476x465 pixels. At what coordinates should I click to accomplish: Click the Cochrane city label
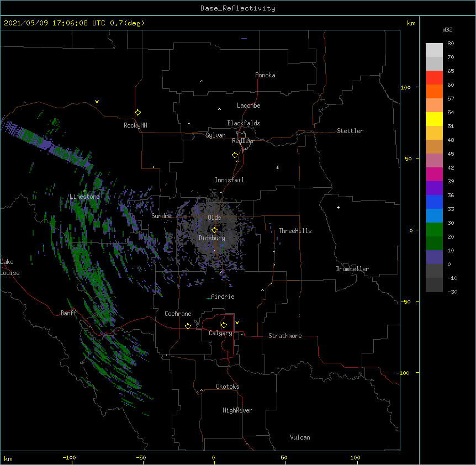[178, 314]
